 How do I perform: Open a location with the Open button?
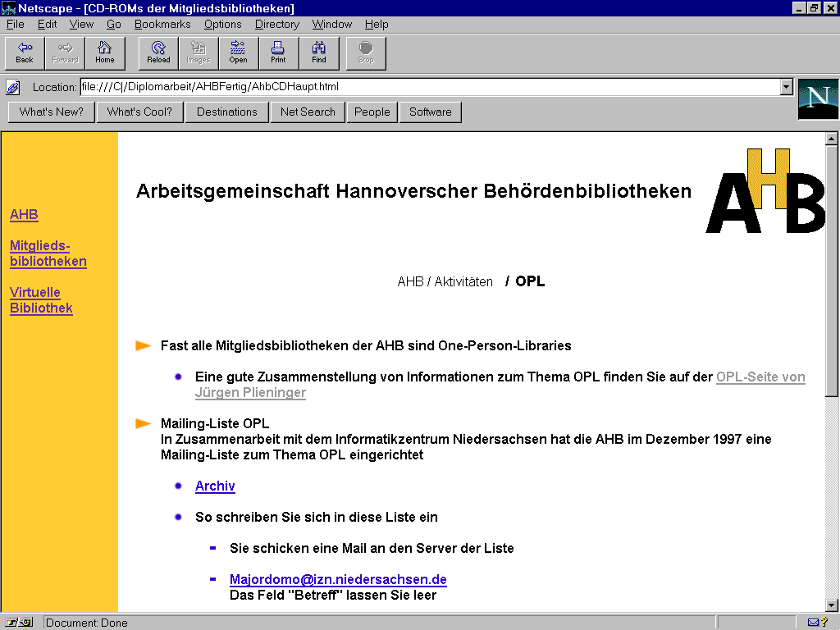coord(239,53)
